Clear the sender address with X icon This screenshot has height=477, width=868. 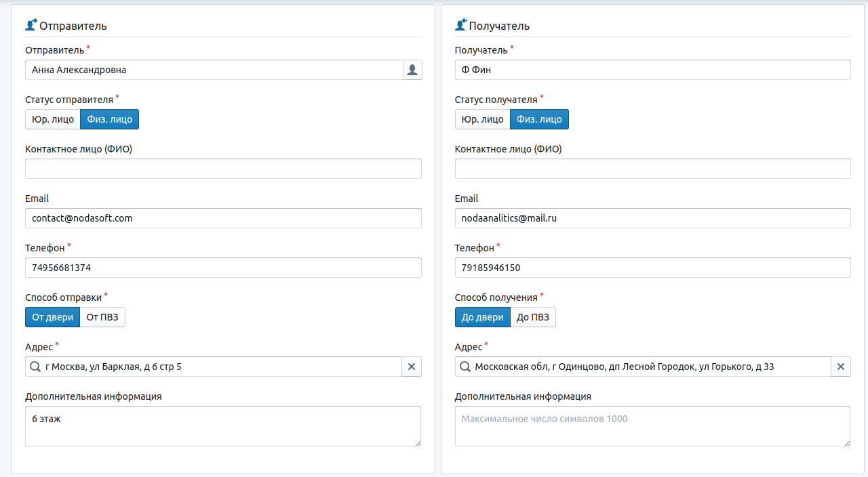pyautogui.click(x=412, y=367)
